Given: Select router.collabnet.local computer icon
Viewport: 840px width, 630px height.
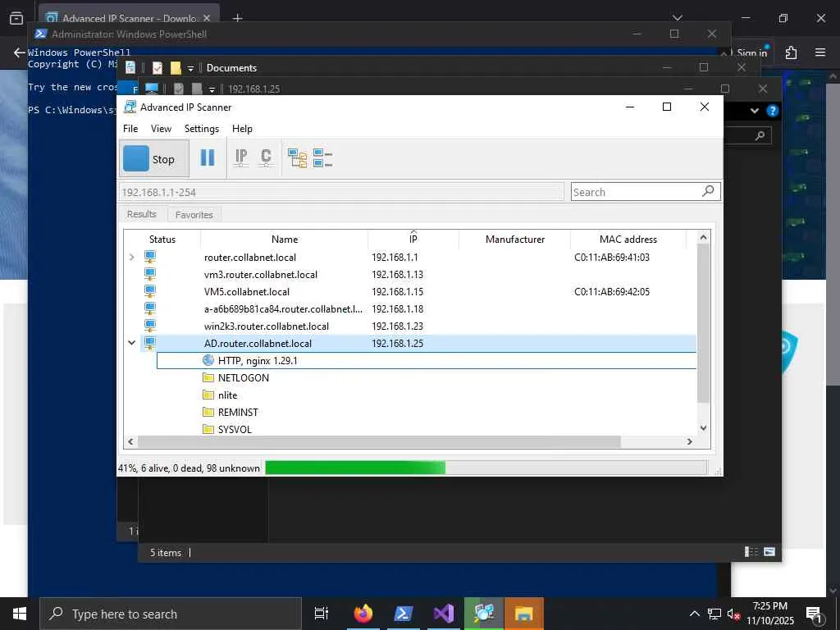Looking at the screenshot, I should pos(150,257).
